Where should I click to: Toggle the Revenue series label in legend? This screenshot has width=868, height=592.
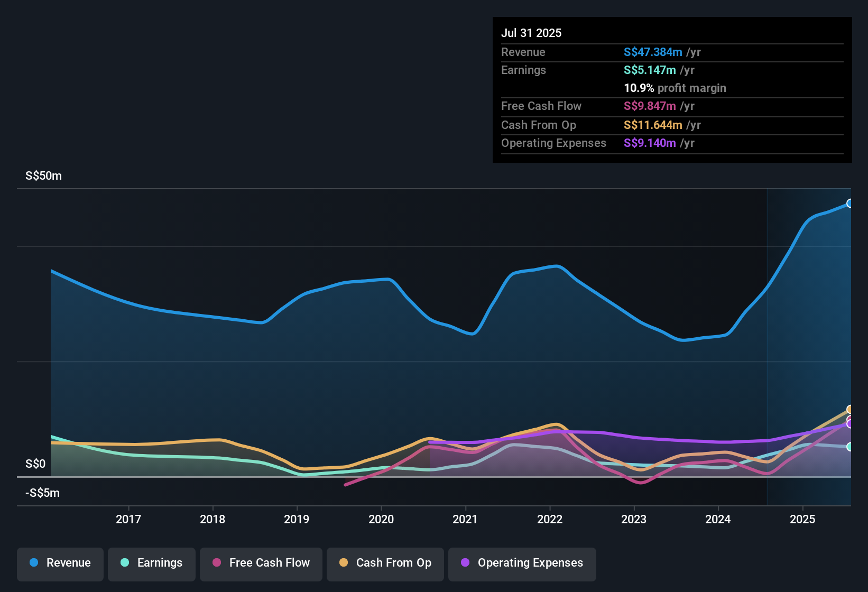coord(68,562)
